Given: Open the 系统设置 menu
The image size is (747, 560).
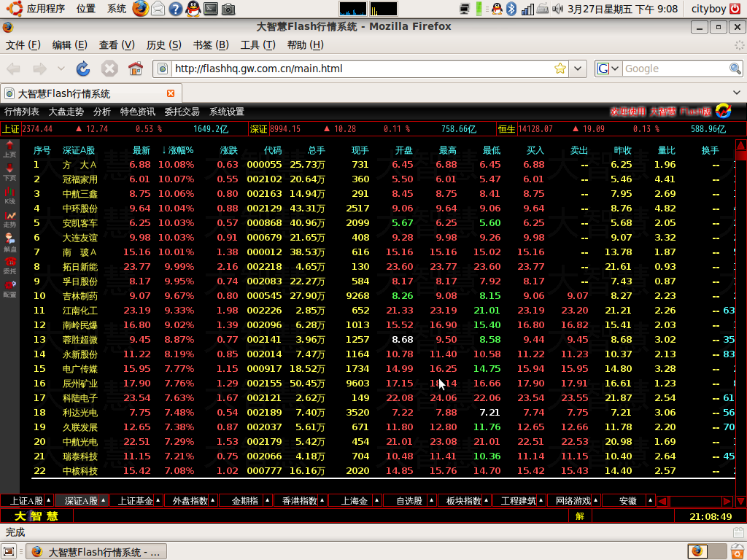Looking at the screenshot, I should click(x=227, y=112).
